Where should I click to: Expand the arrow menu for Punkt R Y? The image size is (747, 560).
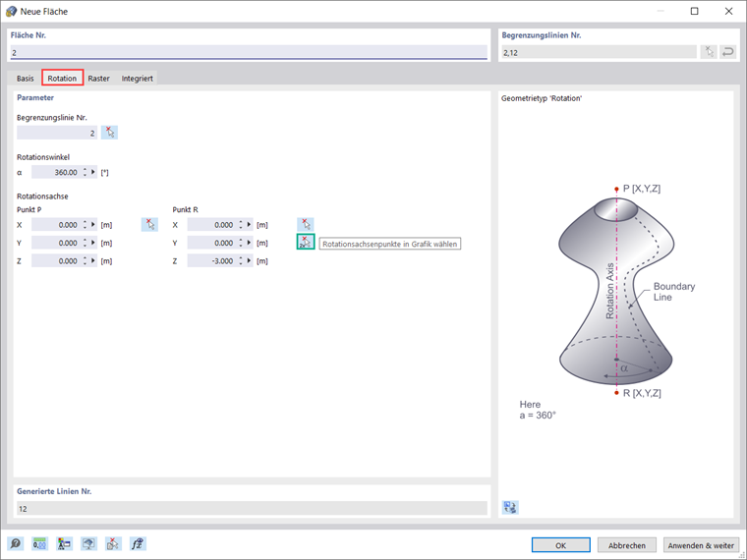[249, 243]
